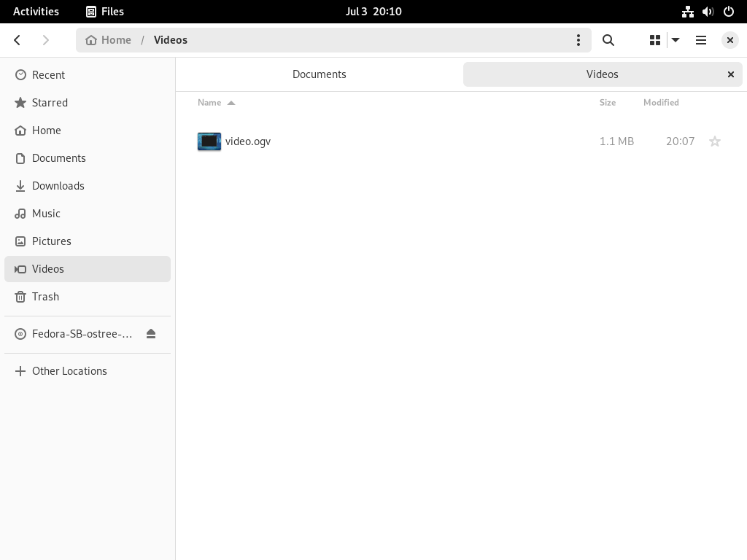Click the Documents page icon in sidebar

point(20,158)
